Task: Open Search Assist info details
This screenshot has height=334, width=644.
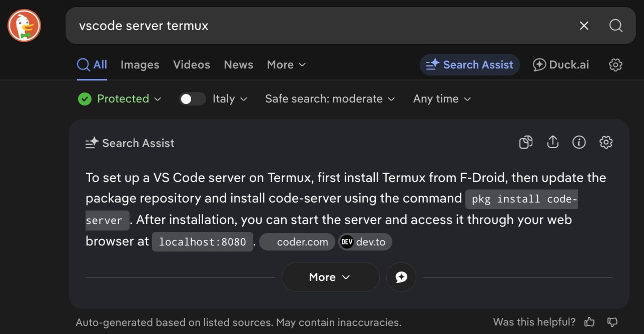Action: [x=579, y=142]
